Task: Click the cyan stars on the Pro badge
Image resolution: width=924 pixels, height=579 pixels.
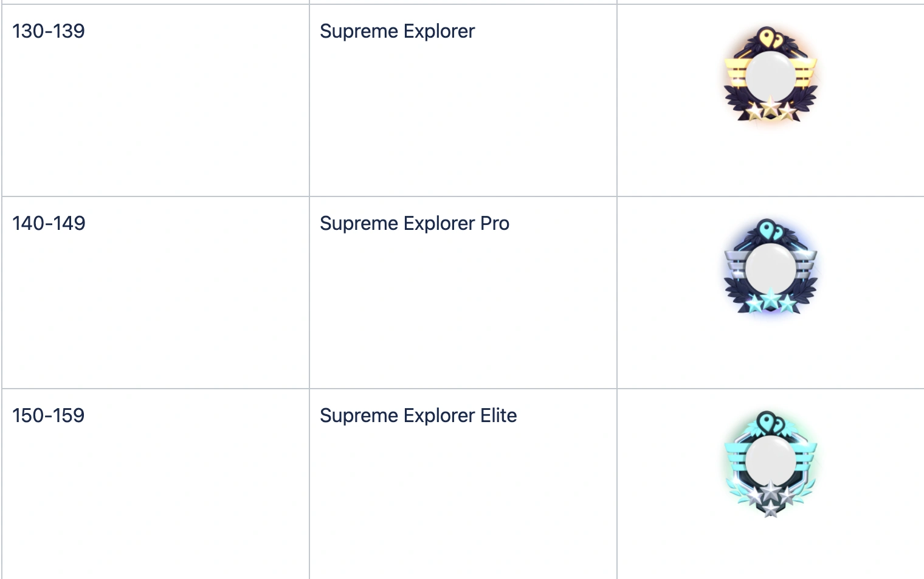Action: tap(770, 301)
